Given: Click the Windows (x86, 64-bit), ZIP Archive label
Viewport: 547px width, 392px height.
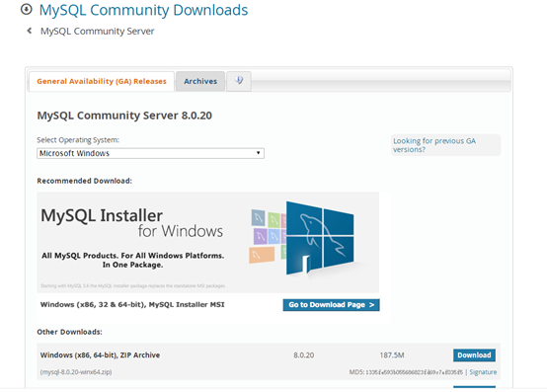Looking at the screenshot, I should (100, 355).
